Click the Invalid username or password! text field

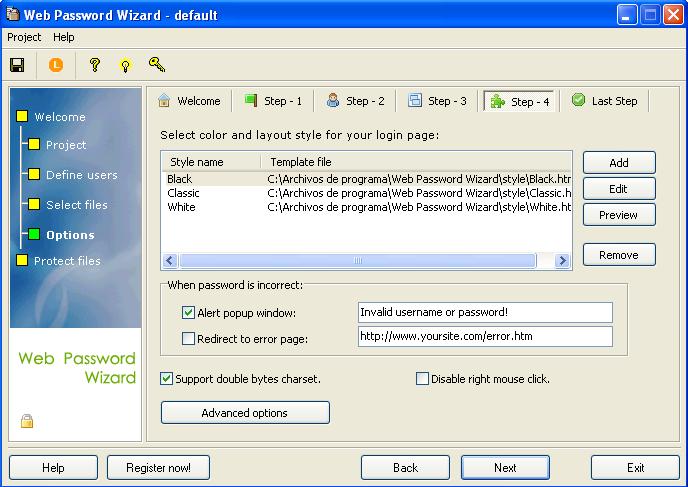pos(485,312)
